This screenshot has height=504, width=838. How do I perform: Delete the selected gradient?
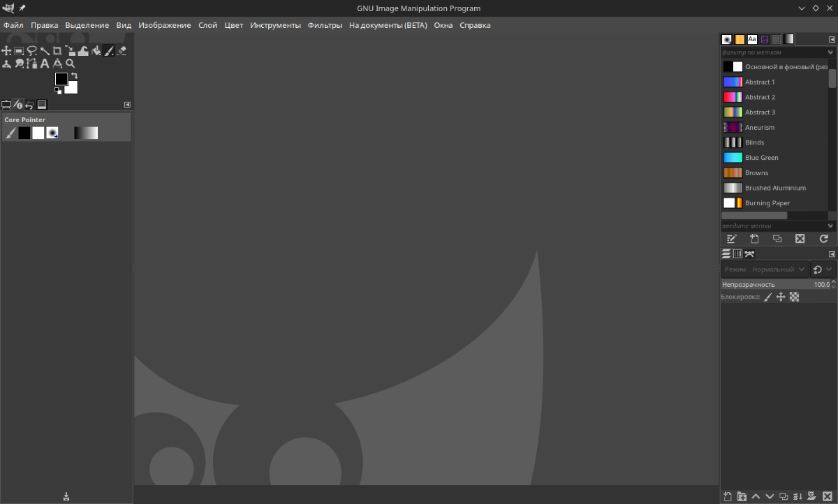click(x=800, y=239)
